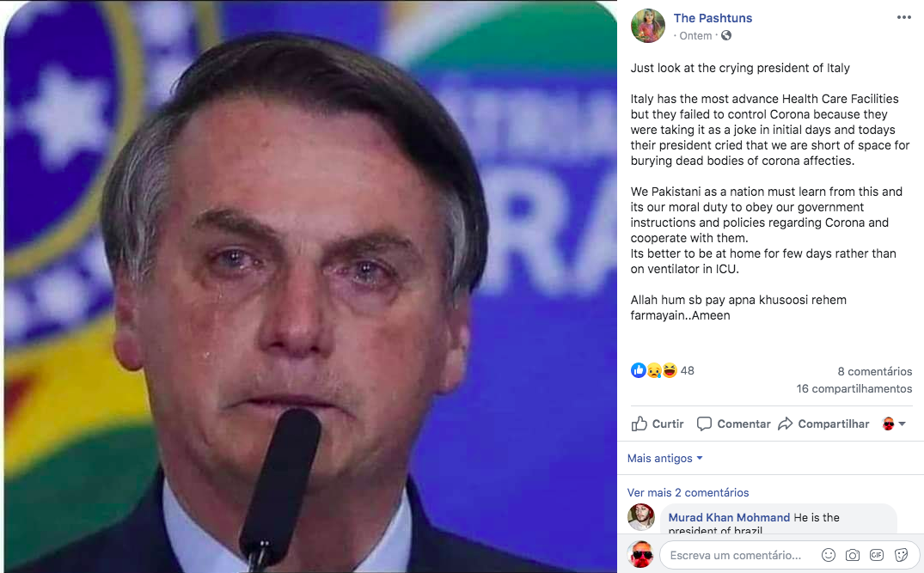Share the post via Compartilhar

tap(823, 424)
